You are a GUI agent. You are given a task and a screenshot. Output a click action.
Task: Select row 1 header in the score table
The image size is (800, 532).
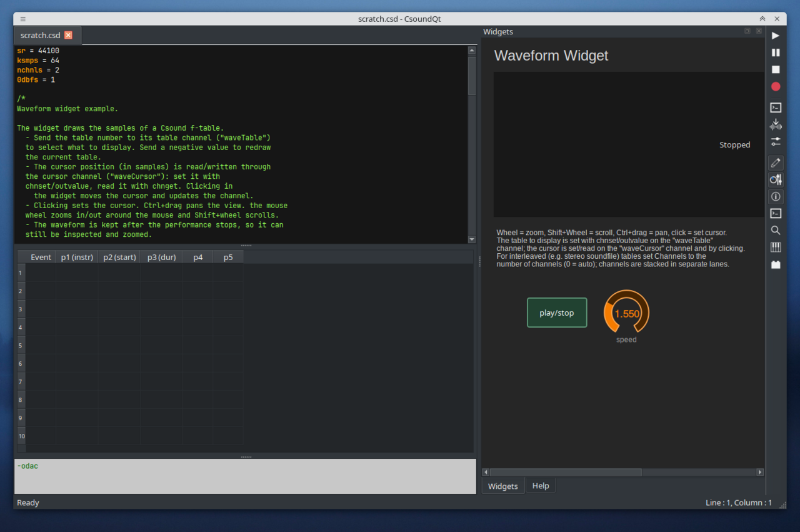point(21,273)
